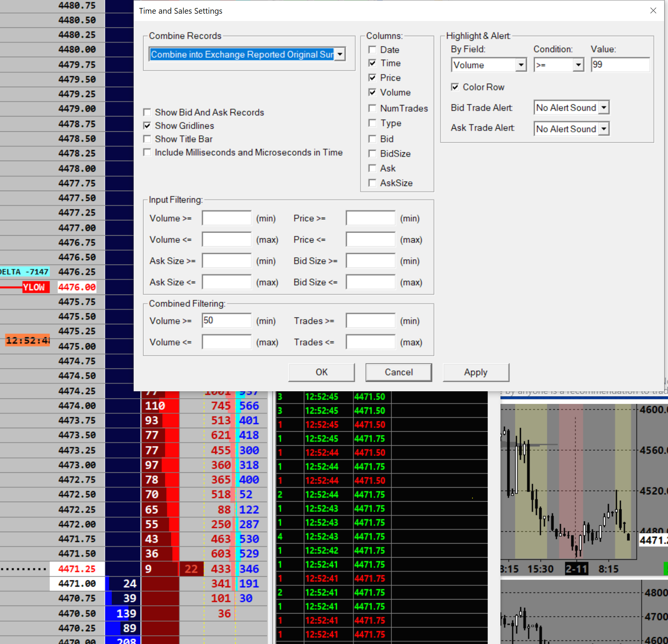
Task: Toggle the Color Row checkbox
Action: tap(455, 87)
